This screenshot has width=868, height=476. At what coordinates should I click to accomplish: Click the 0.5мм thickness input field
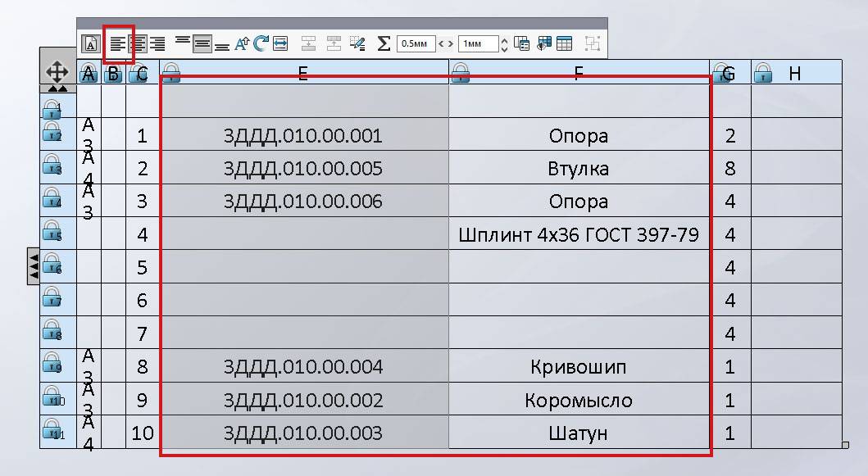(x=416, y=43)
